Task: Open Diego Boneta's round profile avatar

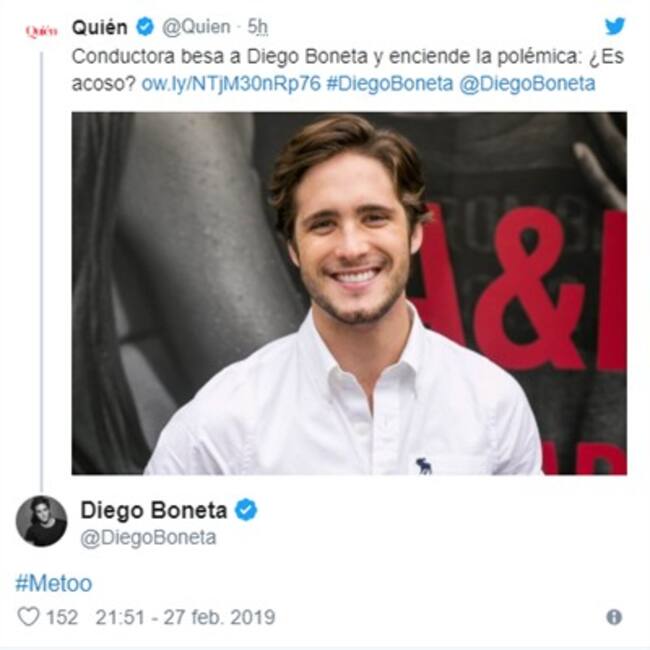Action: pyautogui.click(x=41, y=521)
